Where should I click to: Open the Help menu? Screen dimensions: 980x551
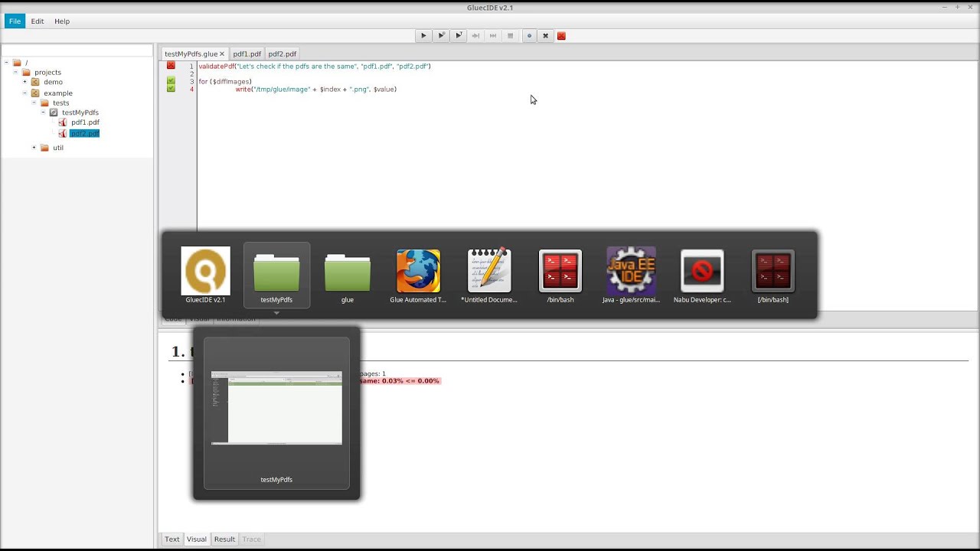tap(62, 21)
